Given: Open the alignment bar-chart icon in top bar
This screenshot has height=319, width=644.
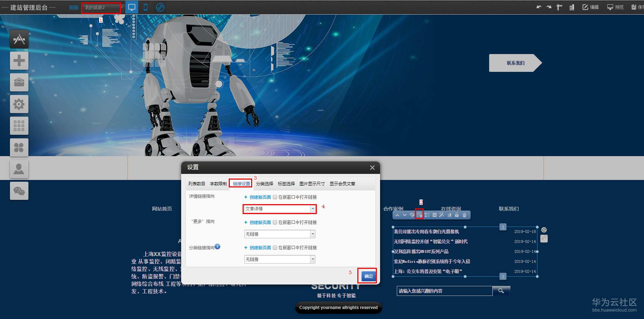Looking at the screenshot, I should click(572, 7).
